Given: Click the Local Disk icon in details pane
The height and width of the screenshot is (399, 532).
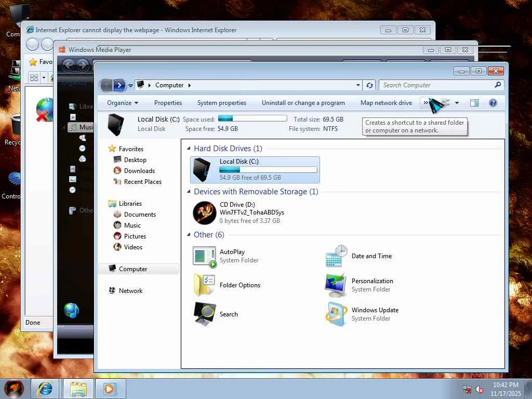Looking at the screenshot, I should 116,125.
